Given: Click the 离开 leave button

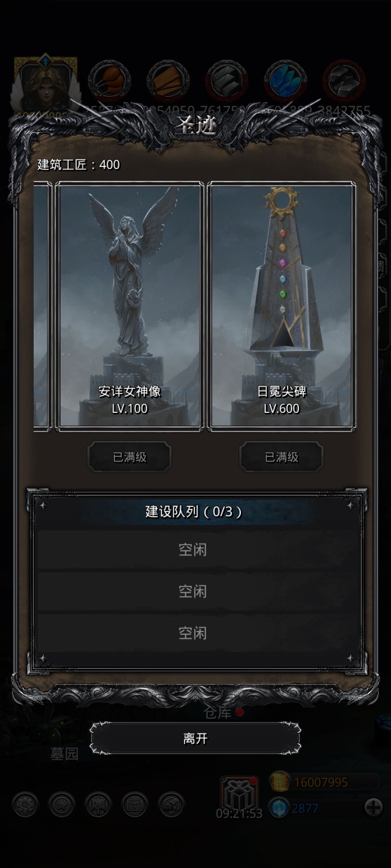Looking at the screenshot, I should pos(195,739).
